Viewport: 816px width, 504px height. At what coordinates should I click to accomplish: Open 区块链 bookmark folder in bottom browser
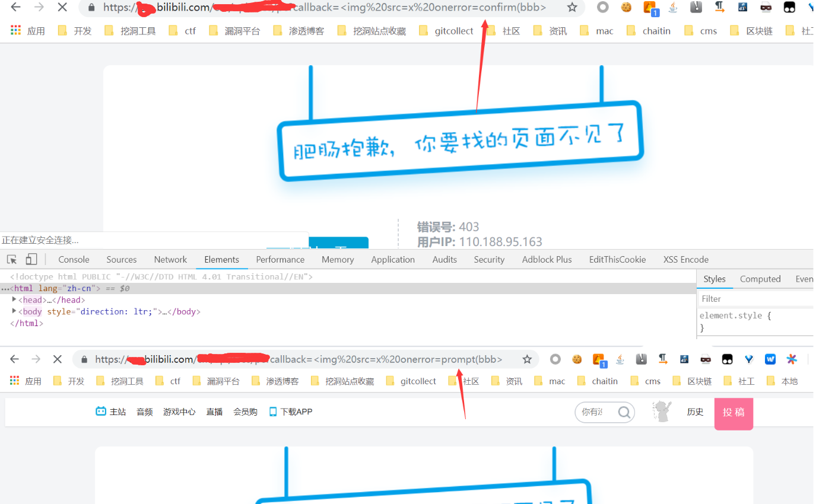click(x=692, y=381)
